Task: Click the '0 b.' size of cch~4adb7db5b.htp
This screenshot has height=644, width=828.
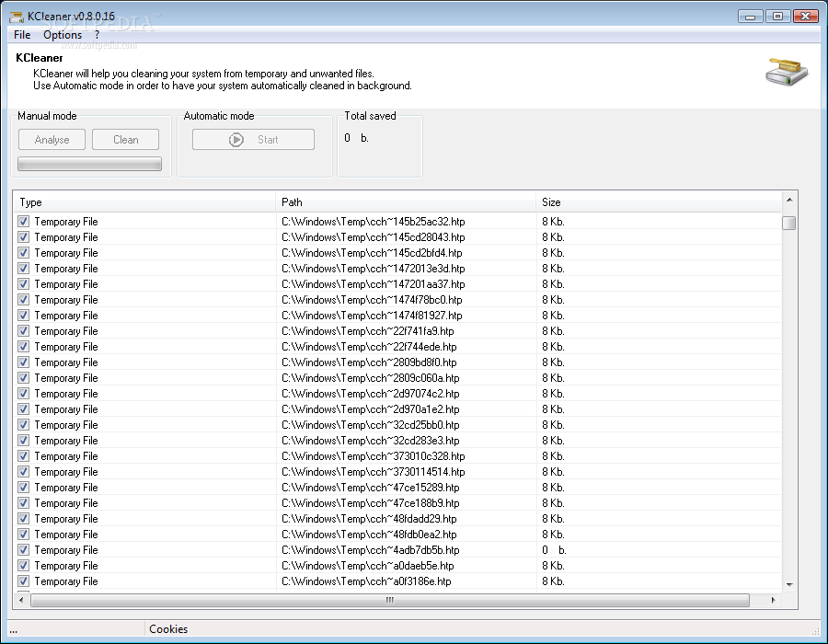Action: click(x=554, y=550)
